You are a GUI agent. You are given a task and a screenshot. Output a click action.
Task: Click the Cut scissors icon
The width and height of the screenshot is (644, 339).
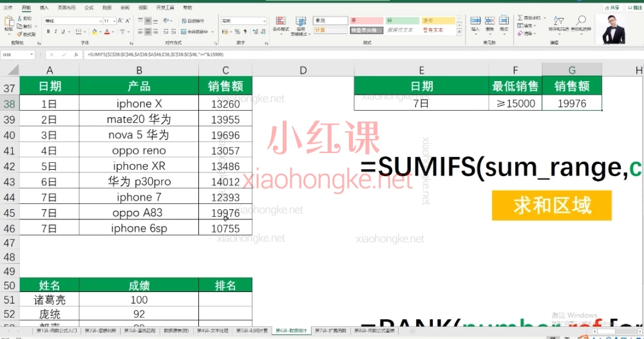20,19
